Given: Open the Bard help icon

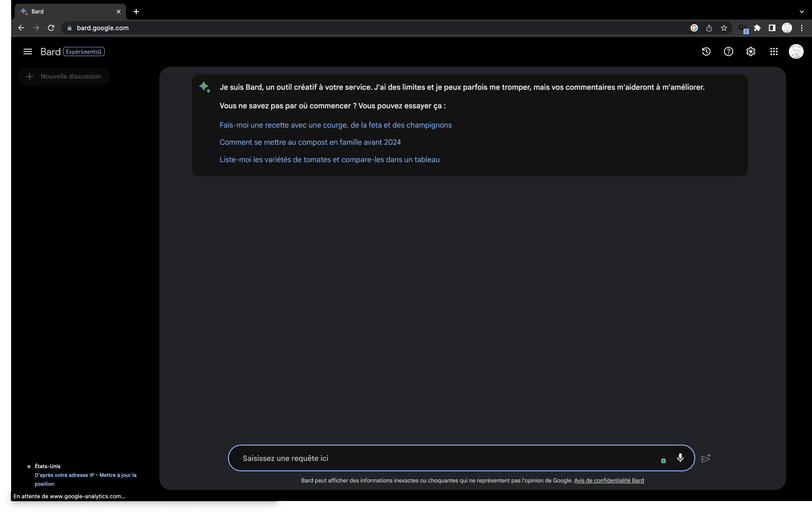Looking at the screenshot, I should point(728,52).
